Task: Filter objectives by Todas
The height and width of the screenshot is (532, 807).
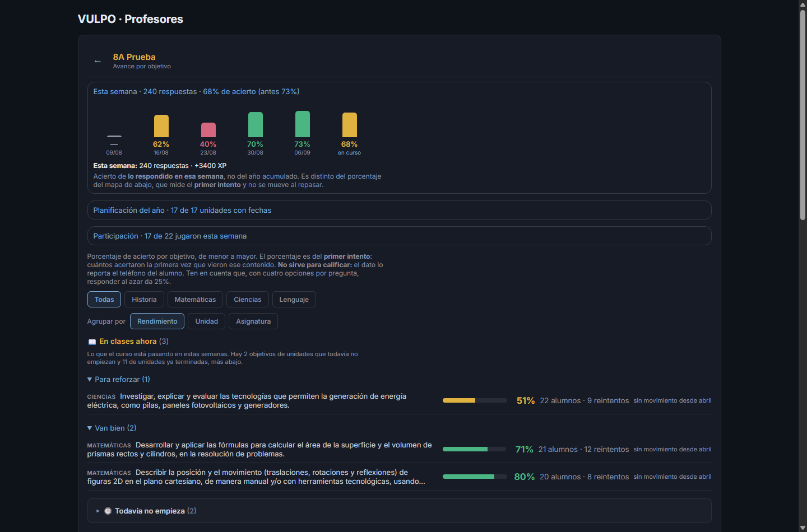Action: click(104, 300)
